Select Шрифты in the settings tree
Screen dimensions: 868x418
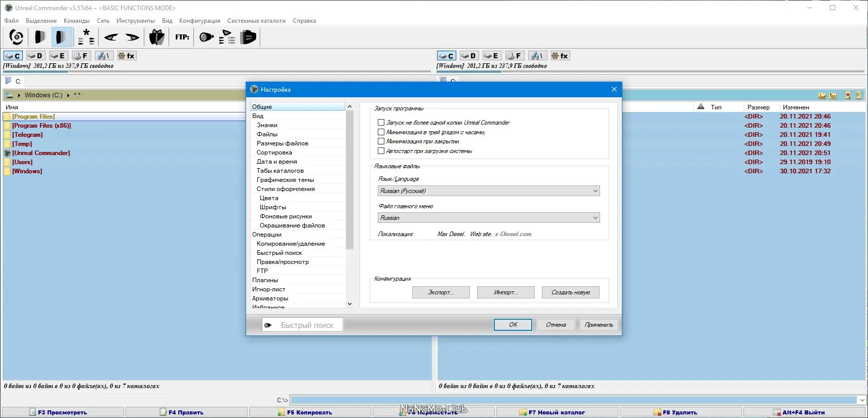(x=273, y=207)
